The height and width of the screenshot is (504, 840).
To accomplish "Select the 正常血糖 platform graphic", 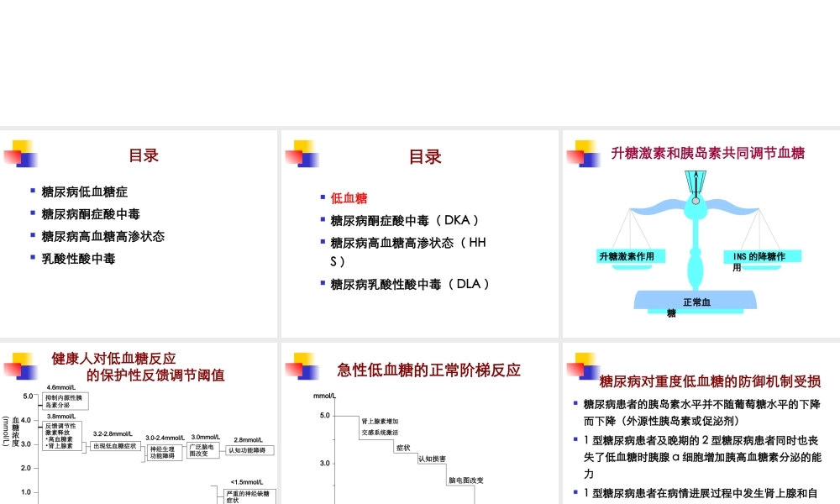I will click(x=695, y=302).
